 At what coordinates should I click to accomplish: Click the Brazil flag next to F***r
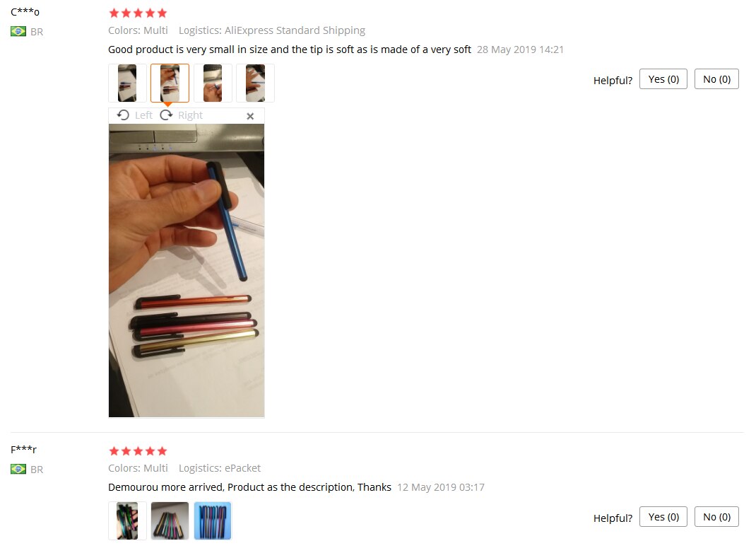[x=18, y=469]
